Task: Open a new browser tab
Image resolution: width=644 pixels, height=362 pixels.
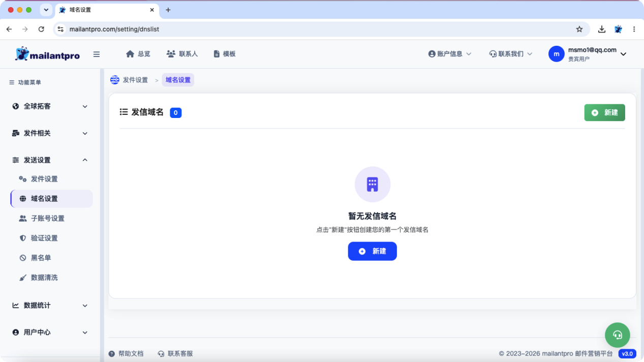Action: [x=168, y=10]
